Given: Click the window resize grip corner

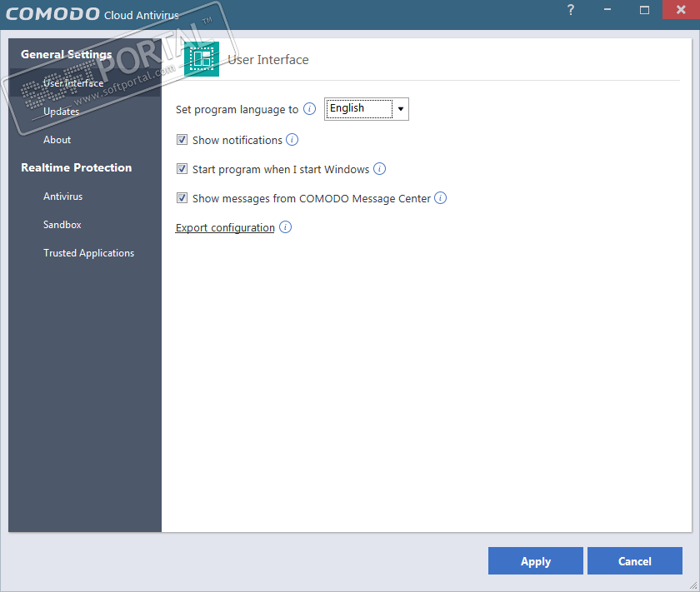Looking at the screenshot, I should coord(693,585).
